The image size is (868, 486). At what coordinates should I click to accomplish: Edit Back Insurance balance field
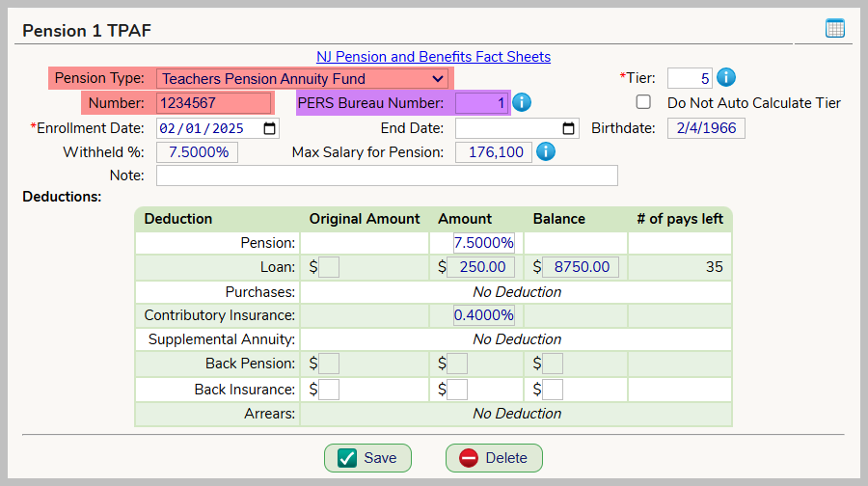click(553, 390)
